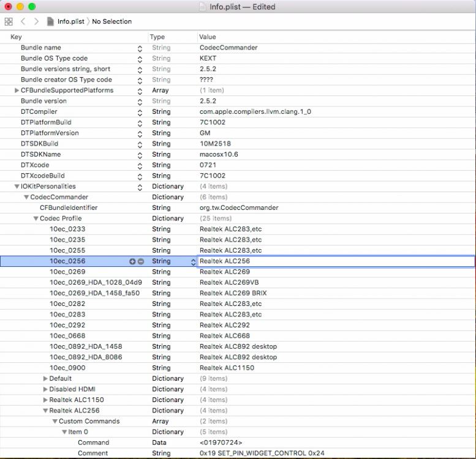The image size is (476, 459).
Task: Expand the CFBundleSupportedPlatforms array
Action: (x=17, y=91)
